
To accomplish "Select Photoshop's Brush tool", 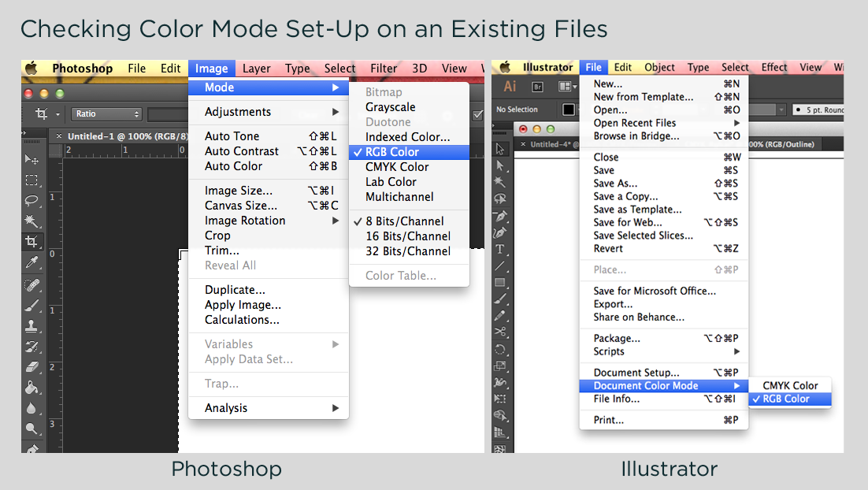I will (x=32, y=305).
